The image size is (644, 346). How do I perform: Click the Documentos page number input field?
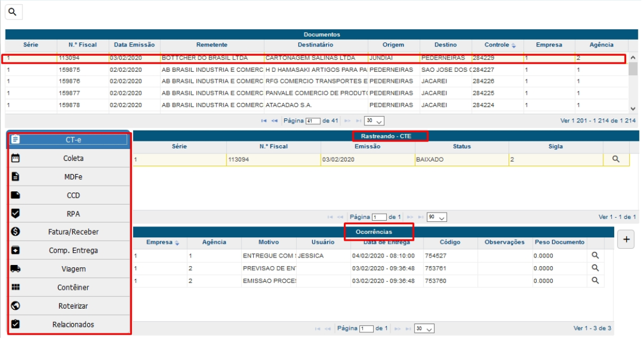(313, 121)
